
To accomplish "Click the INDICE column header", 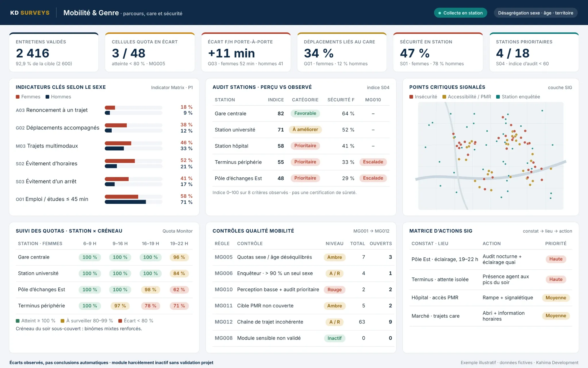I will click(x=276, y=100).
